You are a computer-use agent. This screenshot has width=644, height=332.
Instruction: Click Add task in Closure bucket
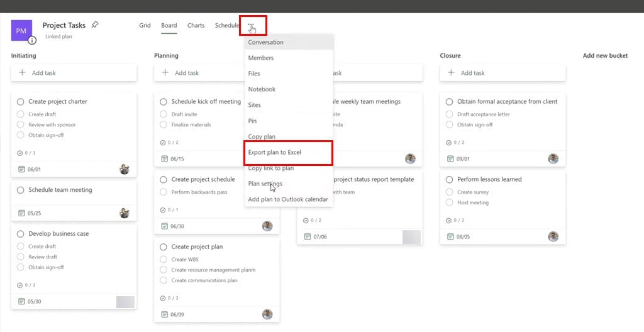502,73
